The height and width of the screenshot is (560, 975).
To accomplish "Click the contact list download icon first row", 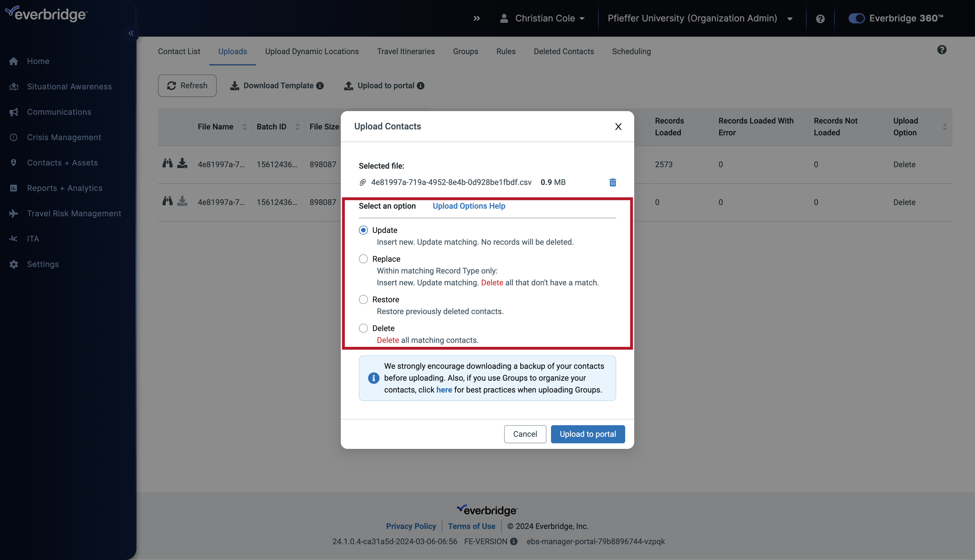I will click(x=182, y=164).
